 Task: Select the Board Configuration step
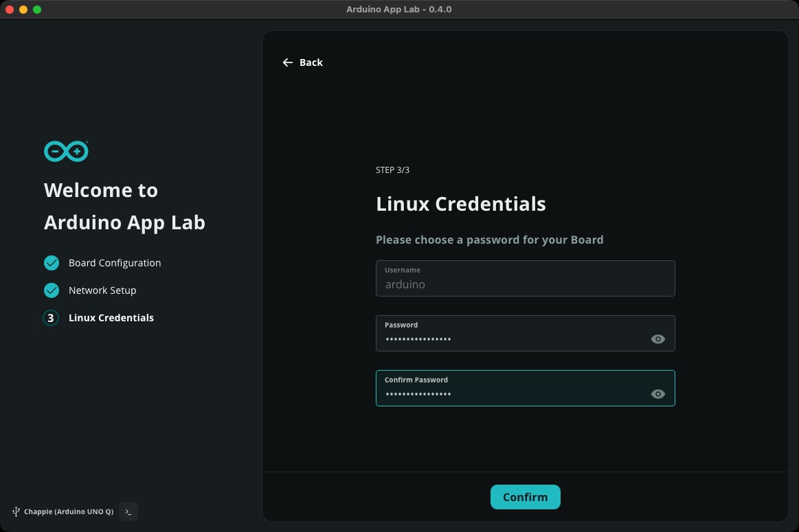tap(115, 263)
